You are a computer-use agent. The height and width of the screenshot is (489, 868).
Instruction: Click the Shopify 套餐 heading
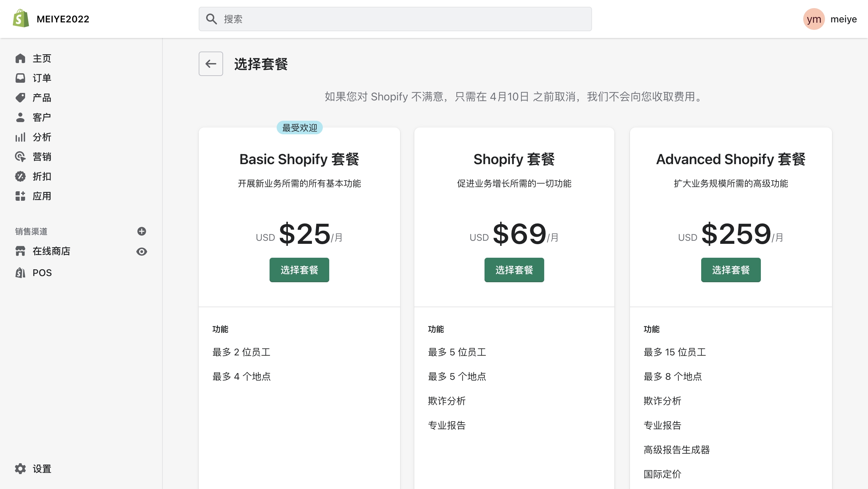pyautogui.click(x=514, y=159)
